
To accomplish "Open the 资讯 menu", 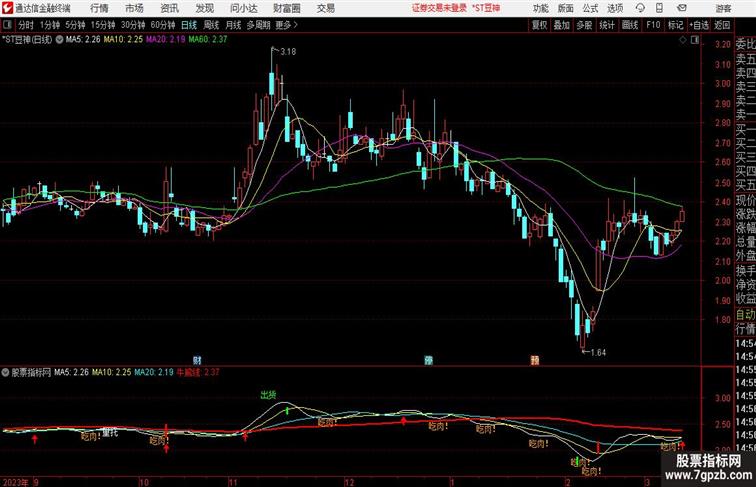I will (169, 8).
